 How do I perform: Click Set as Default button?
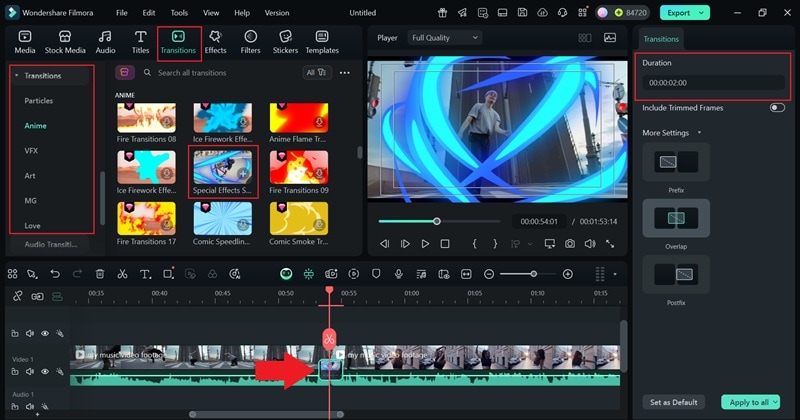[x=673, y=402]
